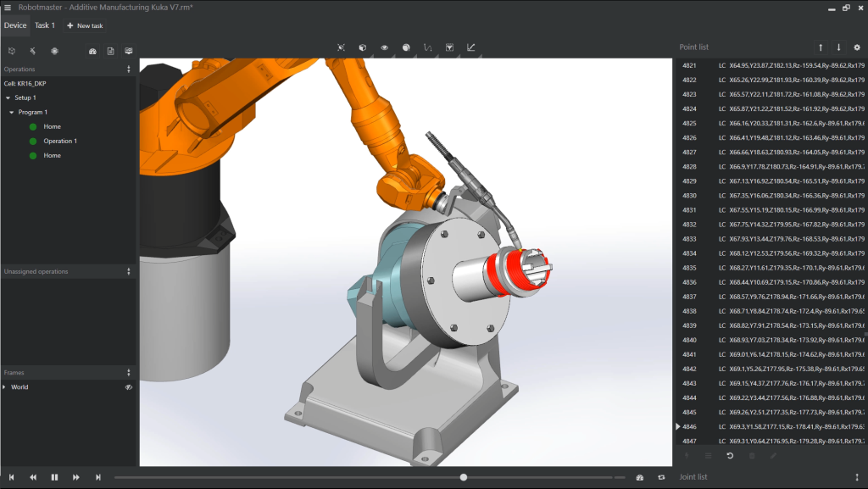This screenshot has width=868, height=489.
Task: Switch to the Task 1 tab
Action: pos(45,25)
